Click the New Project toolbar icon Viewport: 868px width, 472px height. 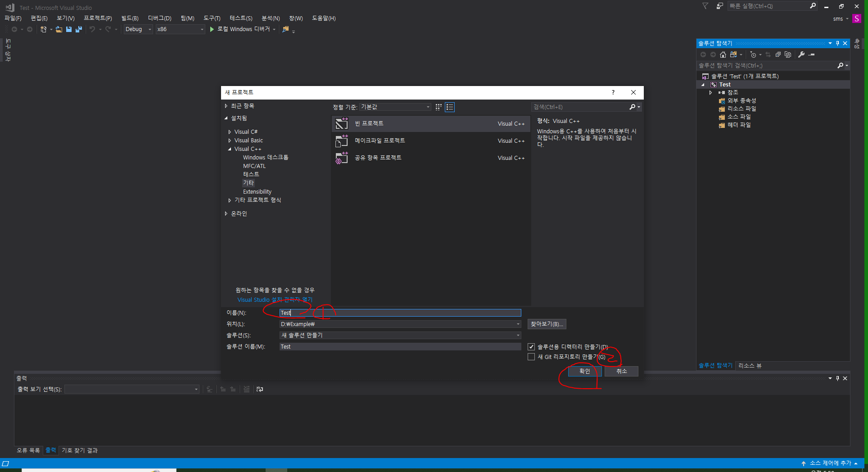[43, 29]
